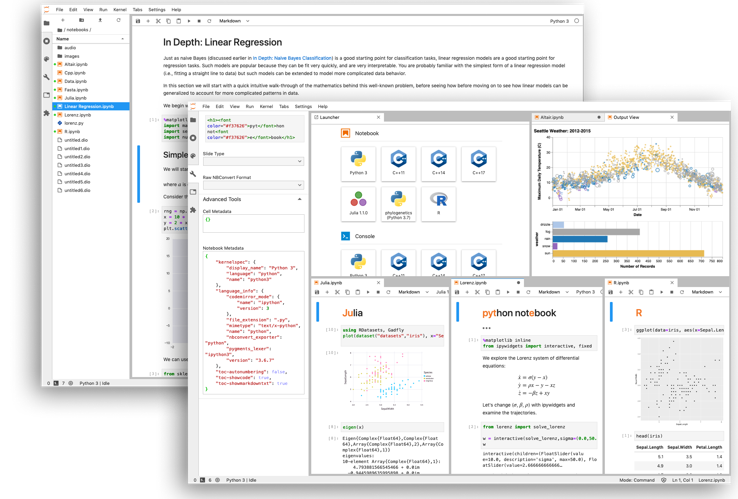Save the Linear Regression notebook via toolbar icon

138,21
